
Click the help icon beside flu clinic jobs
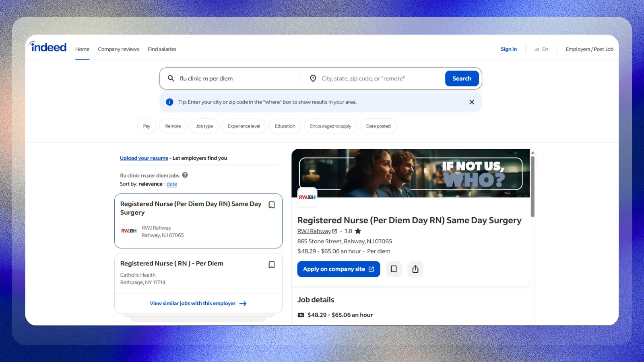tap(185, 175)
